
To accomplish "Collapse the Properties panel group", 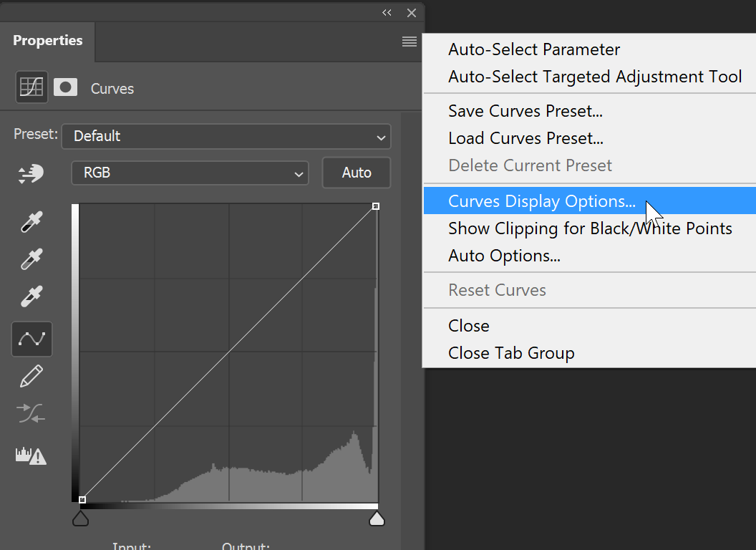I will (387, 12).
